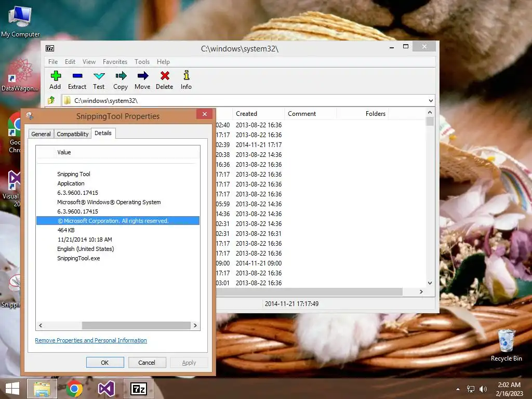Click the Info toolbar icon
This screenshot has width=532, height=399.
click(x=187, y=80)
